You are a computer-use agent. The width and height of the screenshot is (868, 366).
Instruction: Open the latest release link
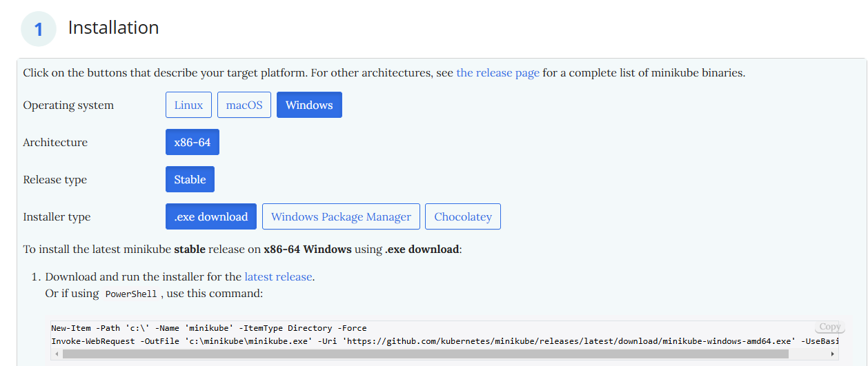pyautogui.click(x=278, y=276)
